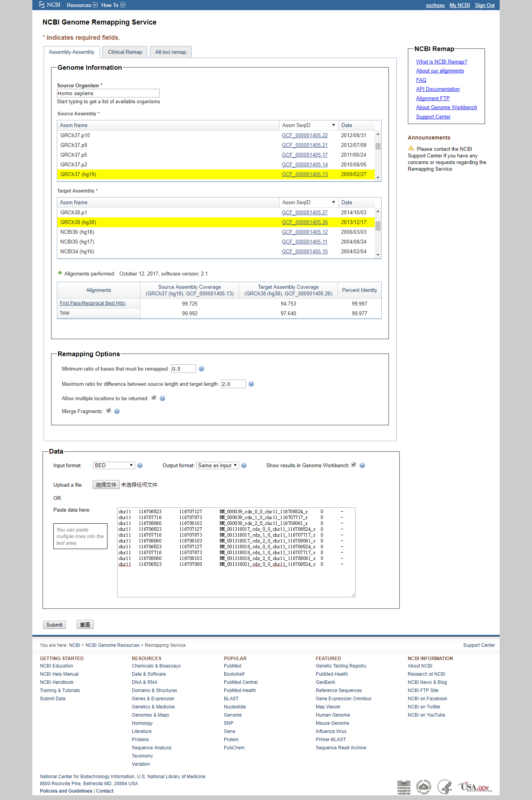Viewport: 532px width, 800px height.
Task: Click the Sign Out link
Action: (x=484, y=5)
